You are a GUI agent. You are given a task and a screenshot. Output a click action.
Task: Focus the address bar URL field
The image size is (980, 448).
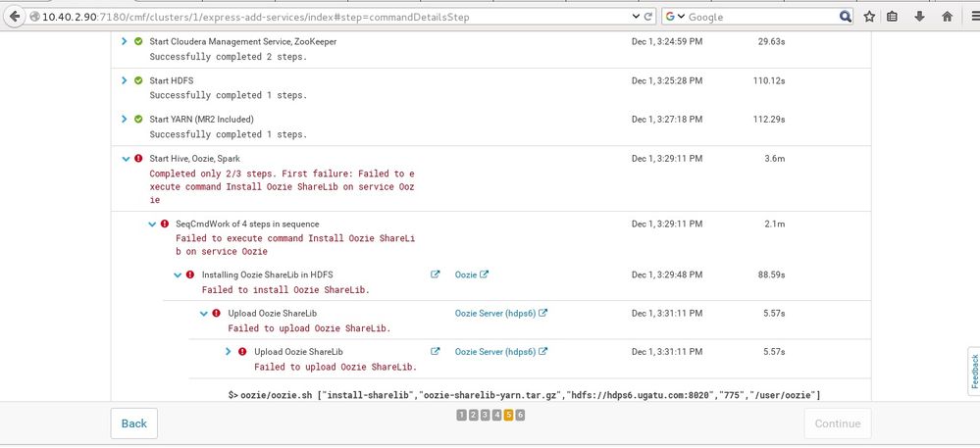click(335, 17)
